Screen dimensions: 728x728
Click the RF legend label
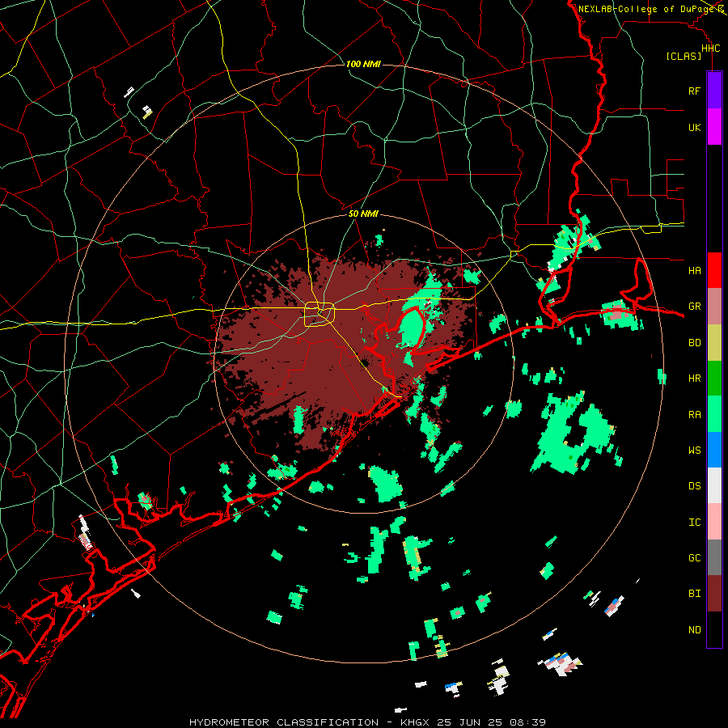pyautogui.click(x=694, y=91)
